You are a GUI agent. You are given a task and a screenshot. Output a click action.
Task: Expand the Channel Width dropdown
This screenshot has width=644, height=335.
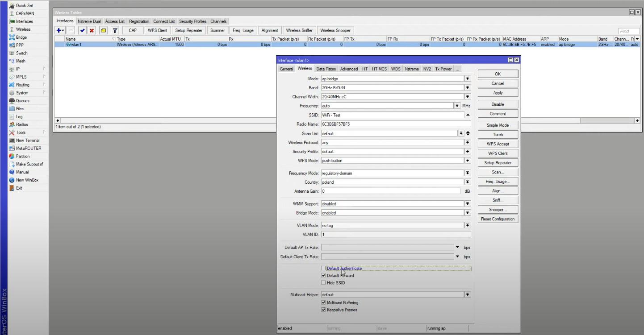click(x=468, y=97)
